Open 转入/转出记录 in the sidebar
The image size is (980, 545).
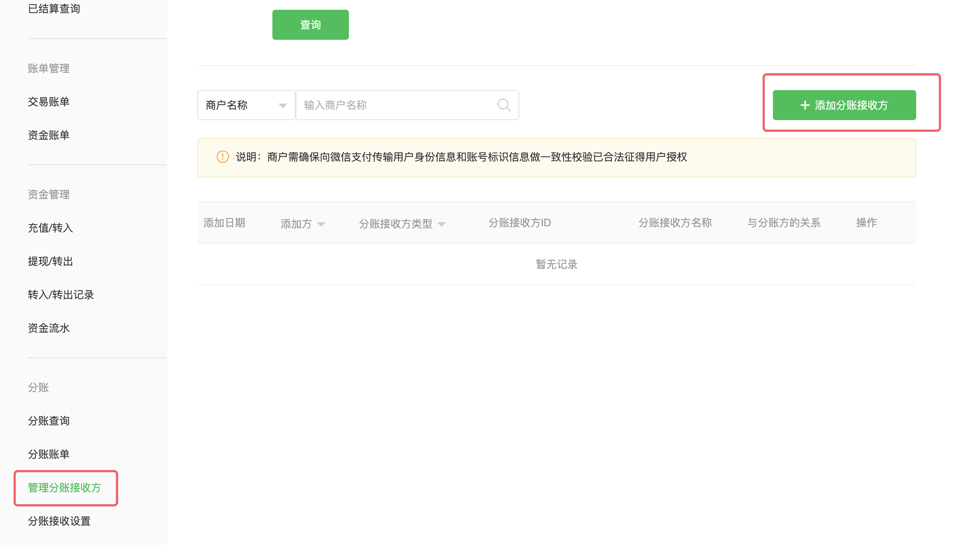click(x=61, y=295)
